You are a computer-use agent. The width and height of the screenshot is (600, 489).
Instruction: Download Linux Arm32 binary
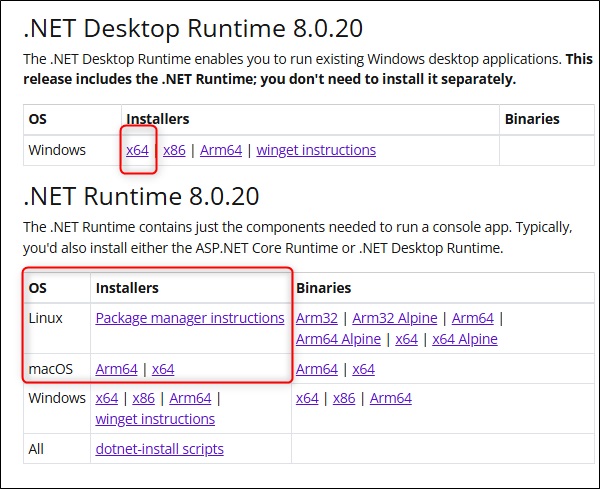coord(317,318)
